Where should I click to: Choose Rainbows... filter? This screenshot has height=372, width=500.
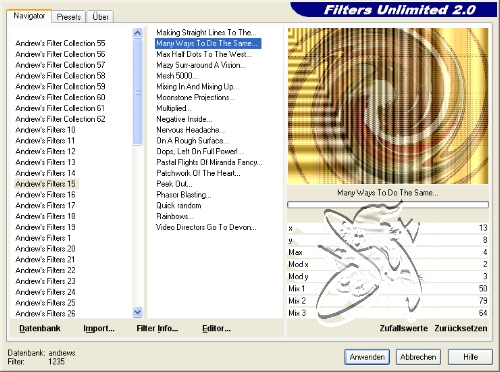175,216
